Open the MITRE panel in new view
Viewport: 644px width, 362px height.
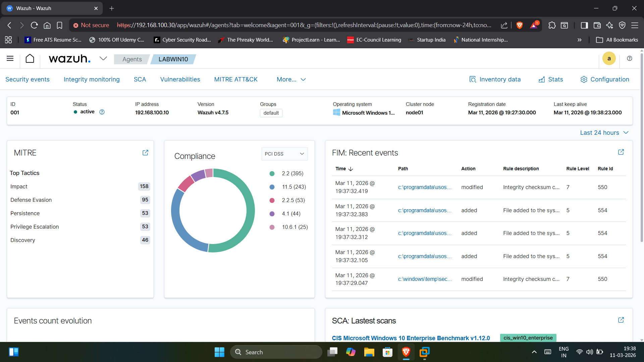click(145, 153)
